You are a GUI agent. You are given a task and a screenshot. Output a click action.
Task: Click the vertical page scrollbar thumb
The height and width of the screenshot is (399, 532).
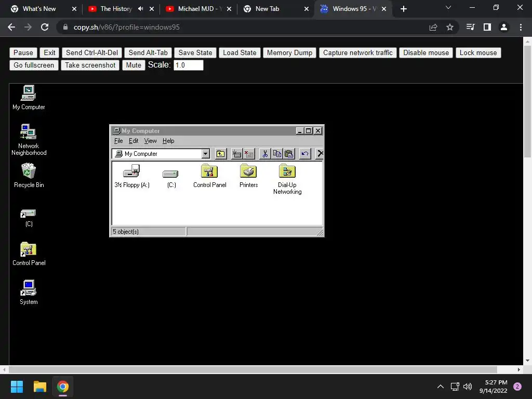coord(527,102)
